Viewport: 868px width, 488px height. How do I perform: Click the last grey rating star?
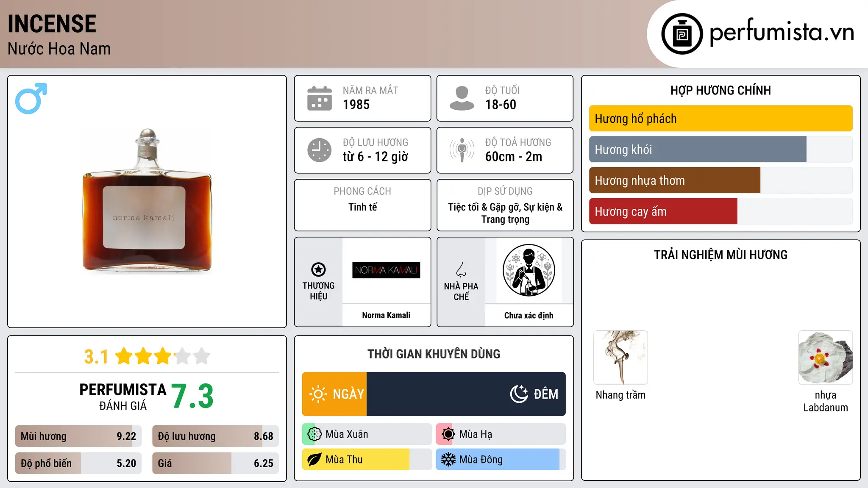coord(202,356)
